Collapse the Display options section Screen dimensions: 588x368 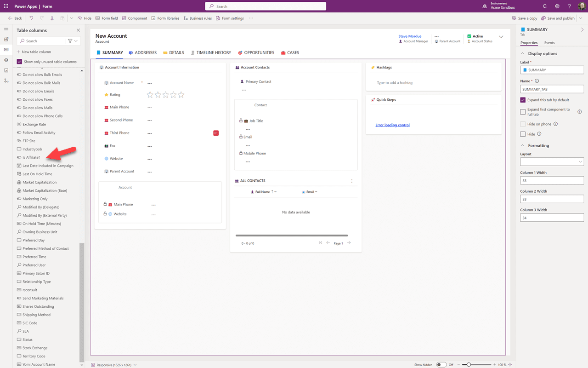(522, 53)
